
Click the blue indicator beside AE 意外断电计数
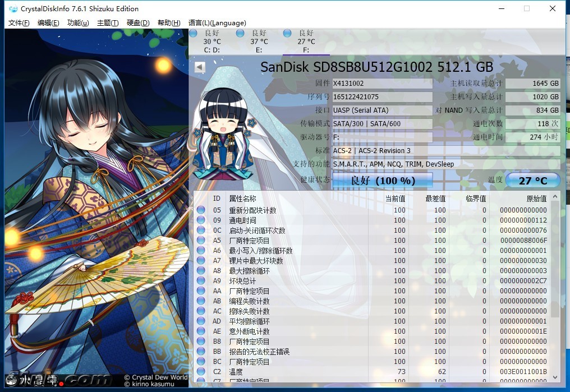coord(202,331)
